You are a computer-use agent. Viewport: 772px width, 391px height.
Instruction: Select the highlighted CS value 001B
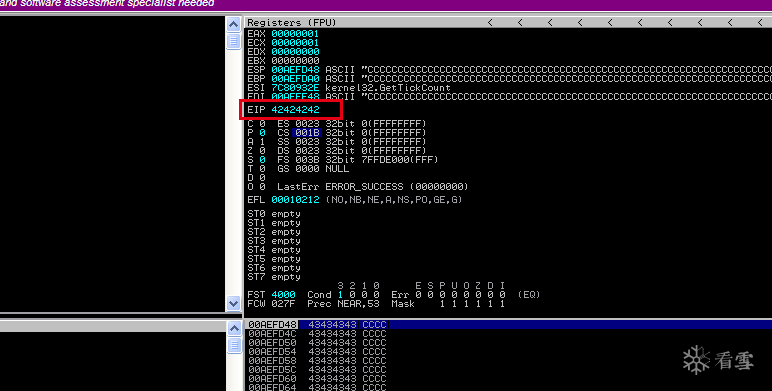tap(307, 132)
